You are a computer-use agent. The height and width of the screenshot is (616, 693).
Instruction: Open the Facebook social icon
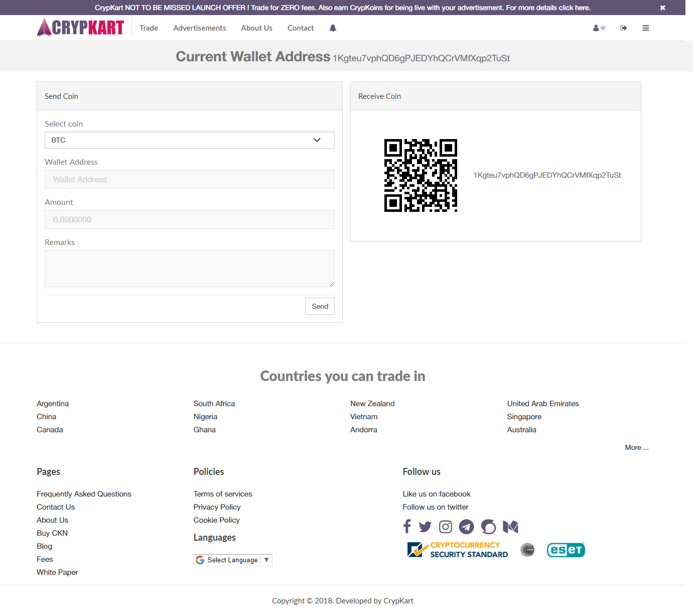click(x=407, y=526)
